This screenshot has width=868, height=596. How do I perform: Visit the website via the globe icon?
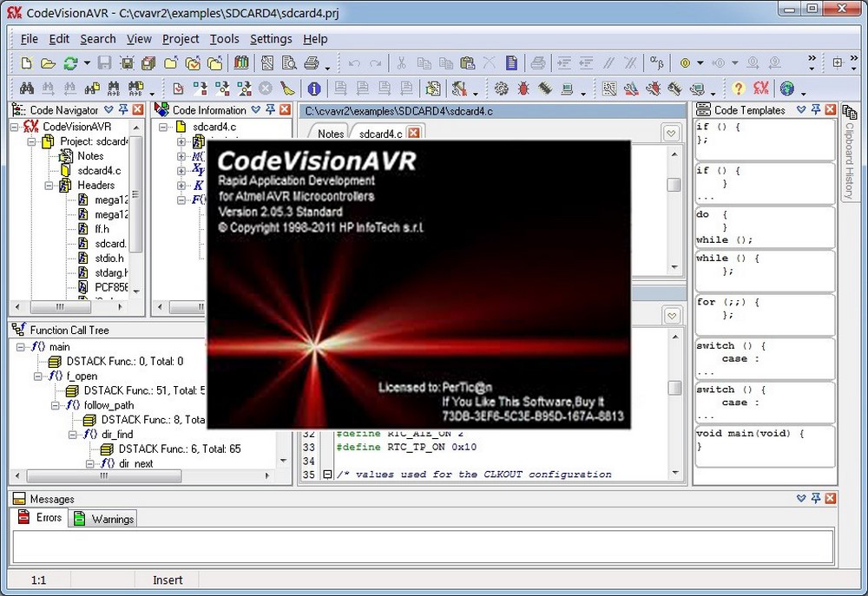[x=787, y=88]
